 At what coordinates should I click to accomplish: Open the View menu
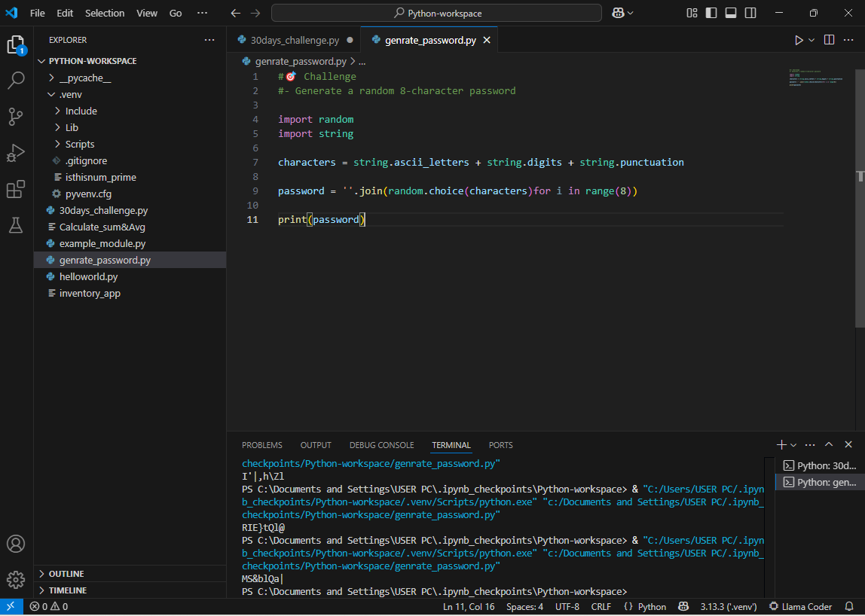coord(147,13)
